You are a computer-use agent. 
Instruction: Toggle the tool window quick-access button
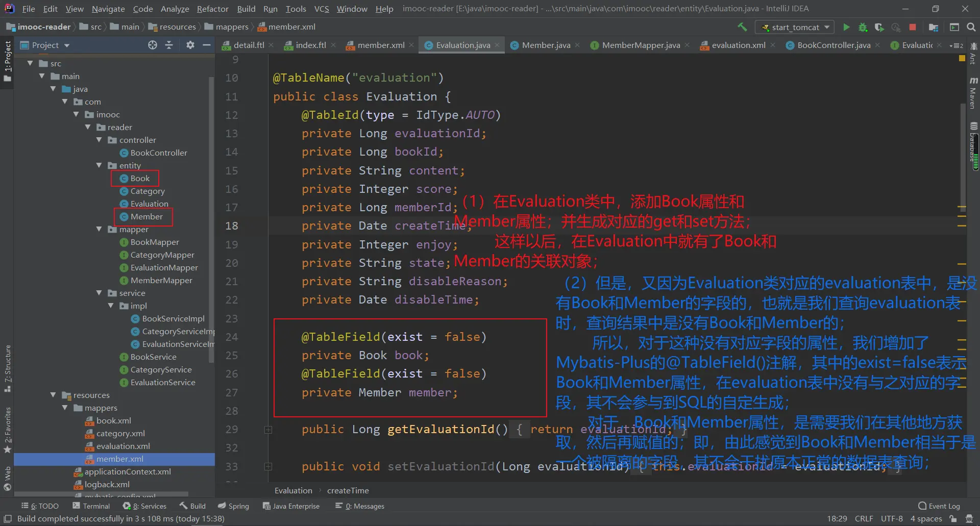click(8, 518)
